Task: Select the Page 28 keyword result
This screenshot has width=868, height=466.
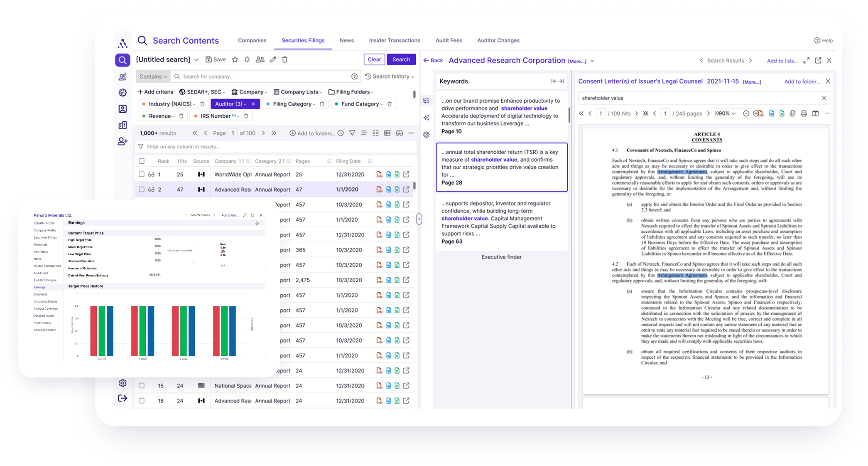Action: (502, 167)
